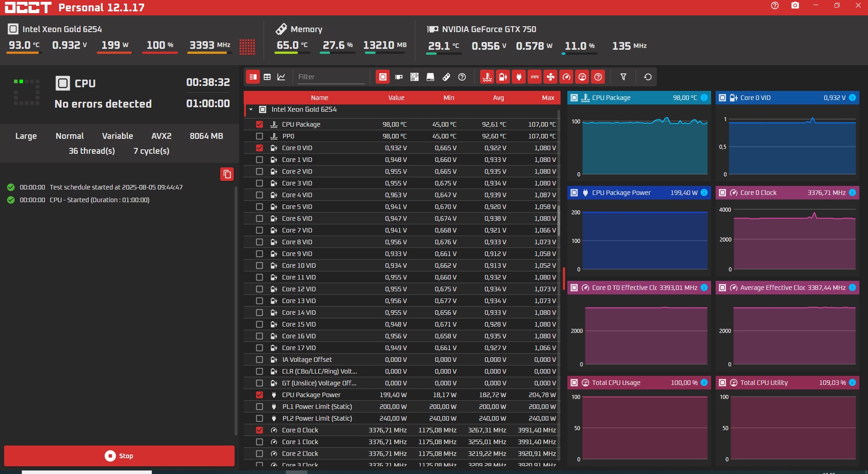Viewport: 868px width, 474px height.
Task: Switch sensors to table view
Action: [x=267, y=77]
